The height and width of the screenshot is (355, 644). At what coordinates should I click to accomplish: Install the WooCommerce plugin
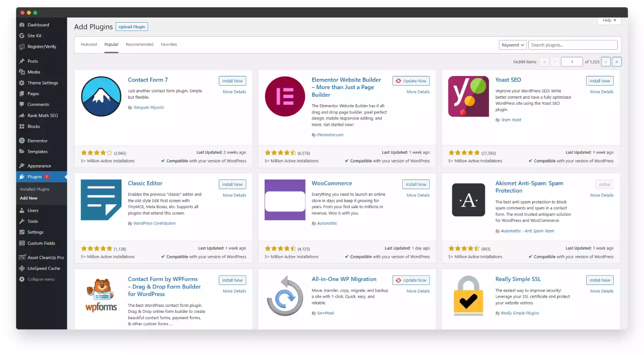[416, 184]
